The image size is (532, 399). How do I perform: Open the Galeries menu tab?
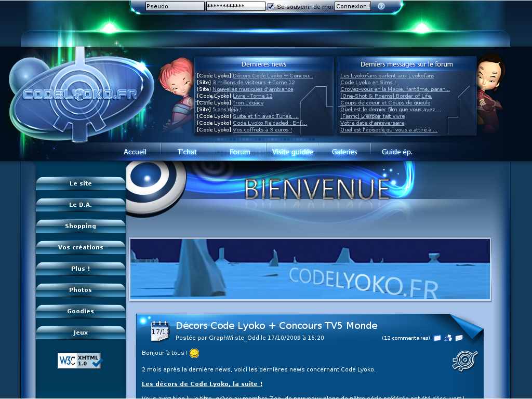344,152
